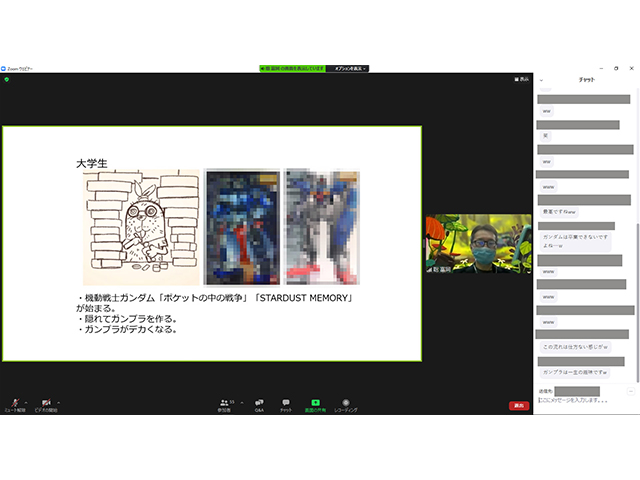Click last chat message about ガンプラ hobby
The width and height of the screenshot is (640, 480).
pos(574,372)
